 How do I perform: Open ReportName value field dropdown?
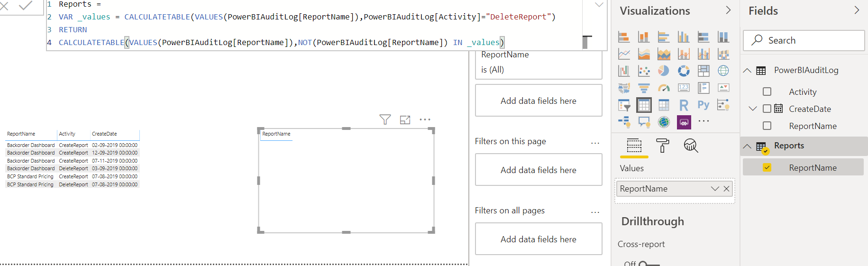[x=715, y=189]
